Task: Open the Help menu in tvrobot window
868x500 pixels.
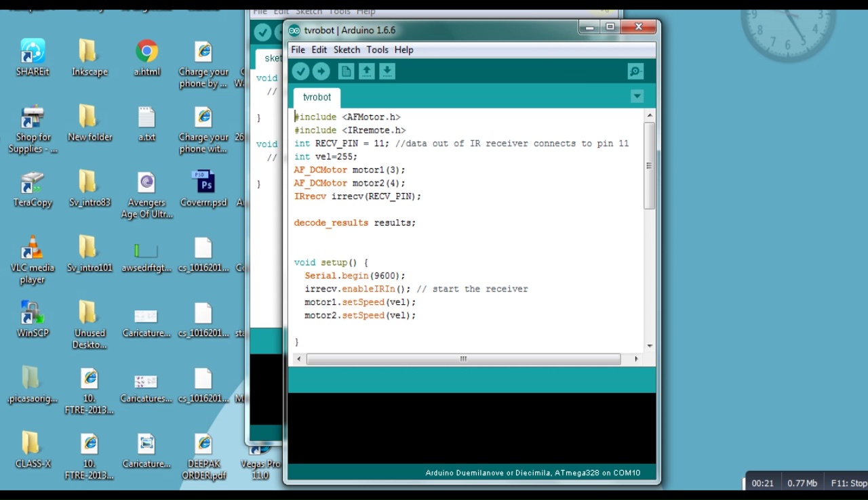Action: [x=403, y=49]
